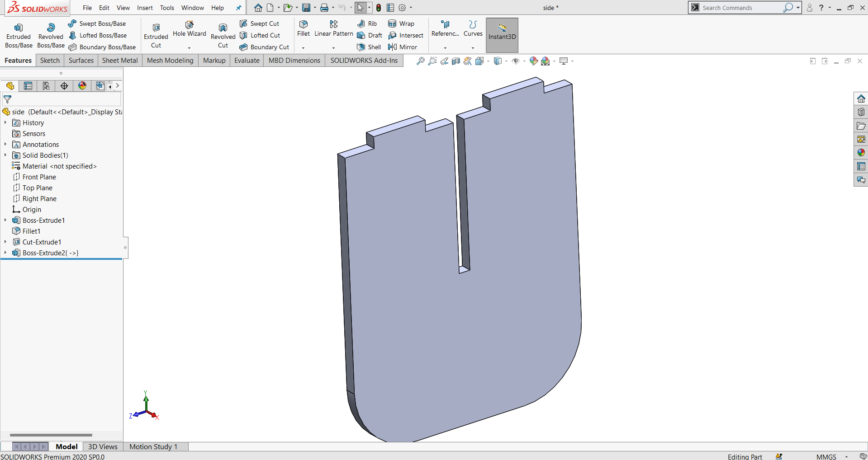Open the Edit Appearance color ball

coord(533,61)
